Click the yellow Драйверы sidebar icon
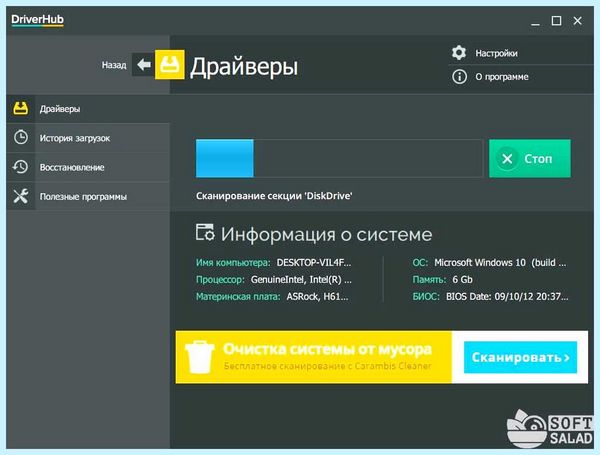The width and height of the screenshot is (600, 455). point(21,109)
